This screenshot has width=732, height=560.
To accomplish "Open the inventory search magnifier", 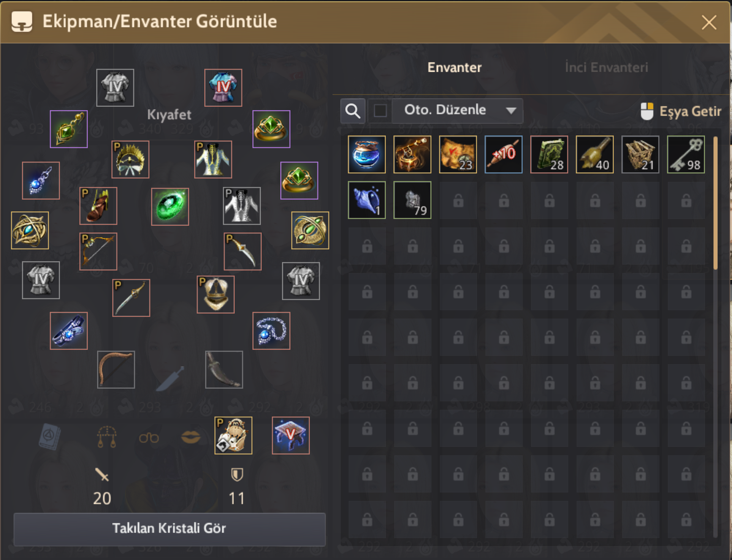I will click(353, 111).
